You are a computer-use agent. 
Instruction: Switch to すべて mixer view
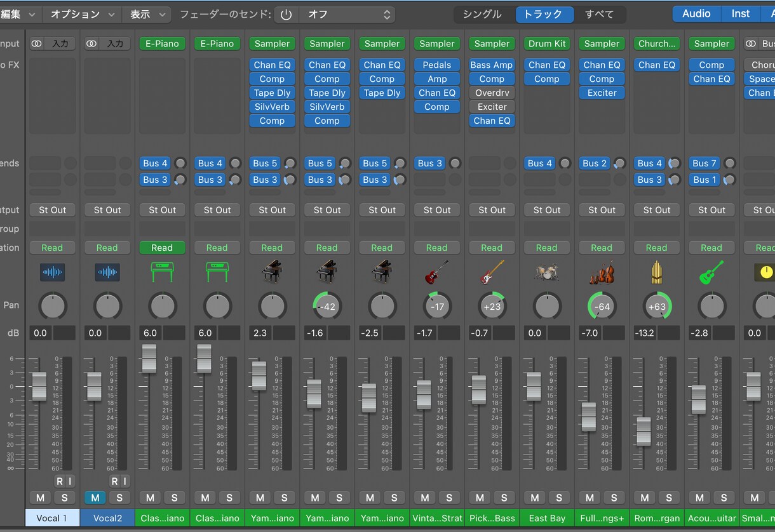point(600,14)
